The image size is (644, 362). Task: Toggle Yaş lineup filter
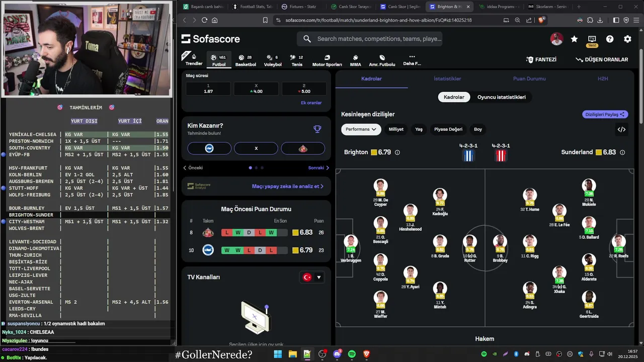[x=419, y=129]
